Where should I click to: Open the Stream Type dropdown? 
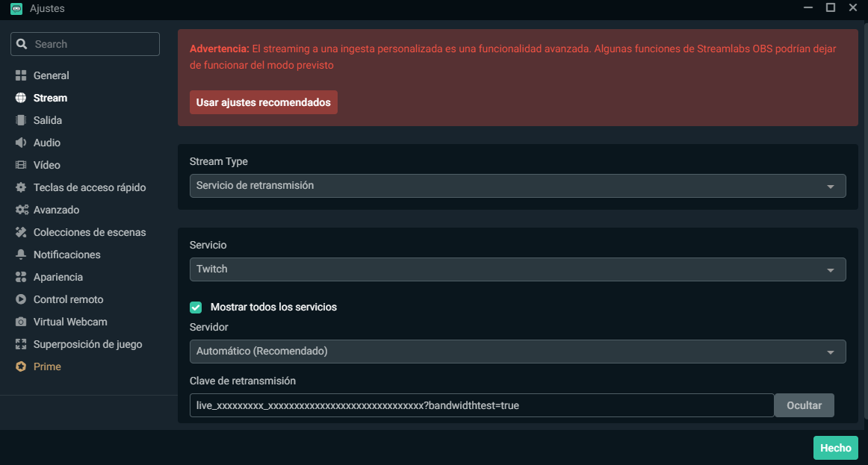click(x=518, y=185)
